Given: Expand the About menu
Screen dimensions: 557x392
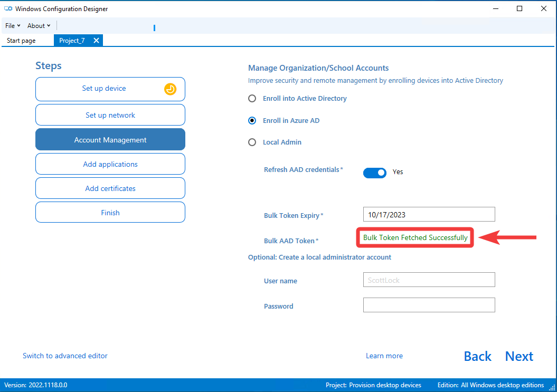Looking at the screenshot, I should click(x=38, y=25).
